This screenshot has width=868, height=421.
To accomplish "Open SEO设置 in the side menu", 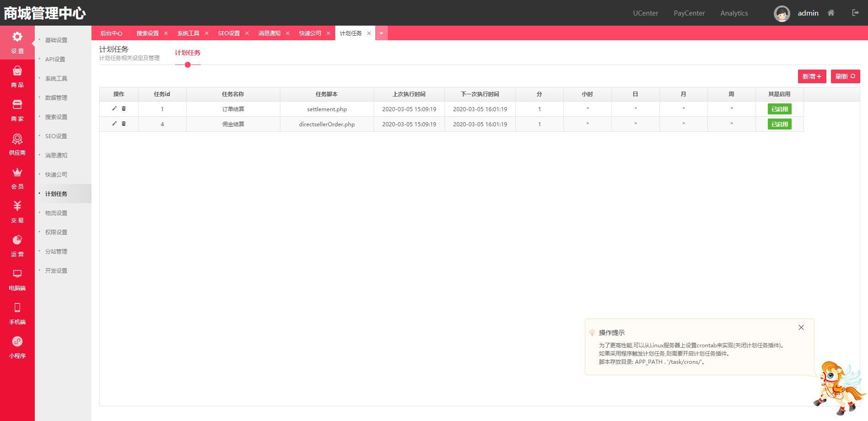I will point(56,136).
